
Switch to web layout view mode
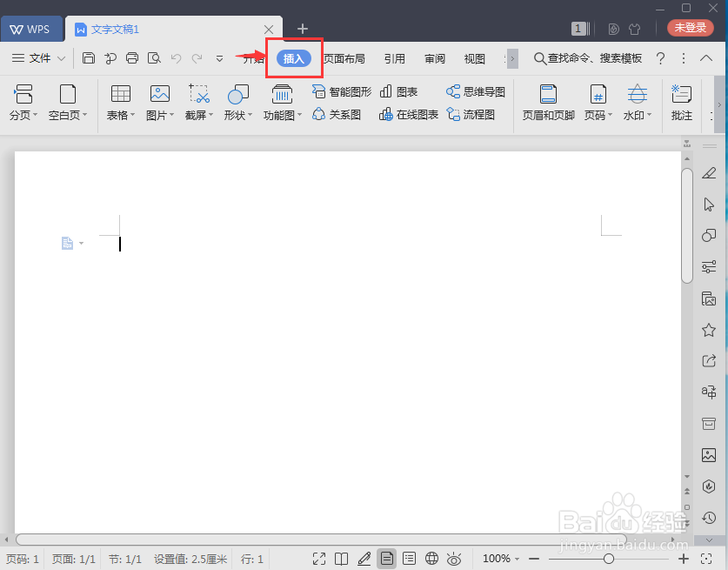tap(431, 559)
